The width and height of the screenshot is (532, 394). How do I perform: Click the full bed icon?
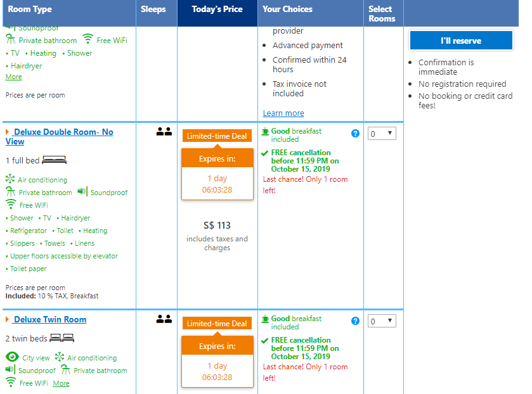click(x=54, y=160)
